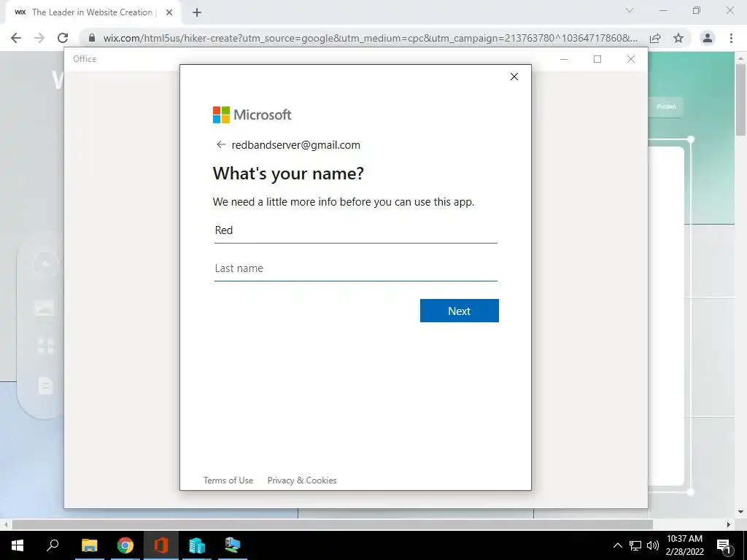Open the Privacy & Cookies link
Screen dimensions: 747x560
(x=302, y=480)
